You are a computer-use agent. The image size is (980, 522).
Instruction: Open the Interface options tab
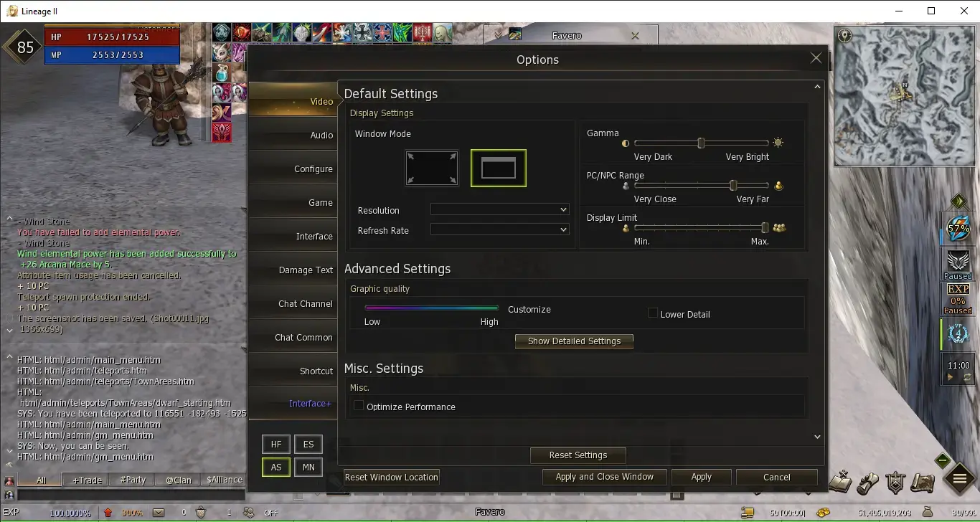(293, 236)
